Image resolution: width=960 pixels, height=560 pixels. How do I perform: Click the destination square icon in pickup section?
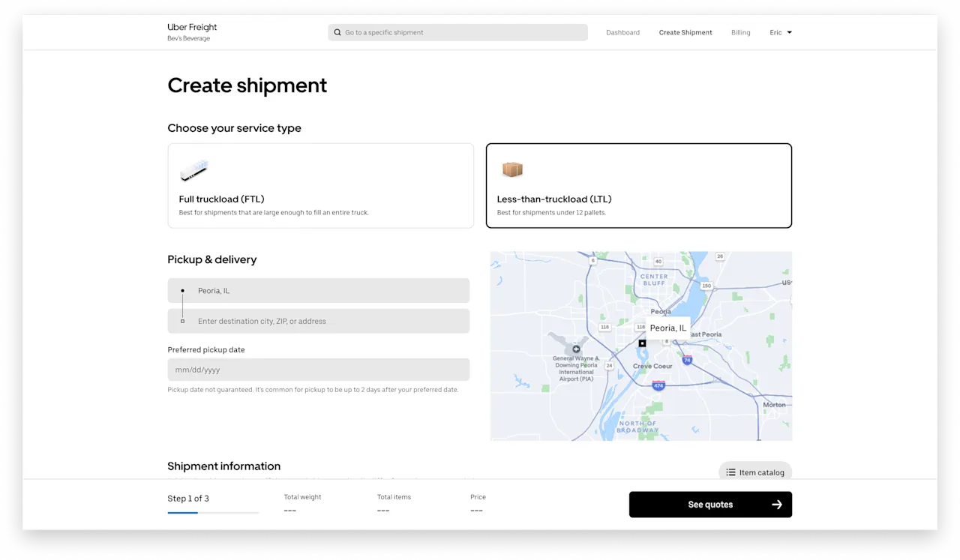(182, 320)
